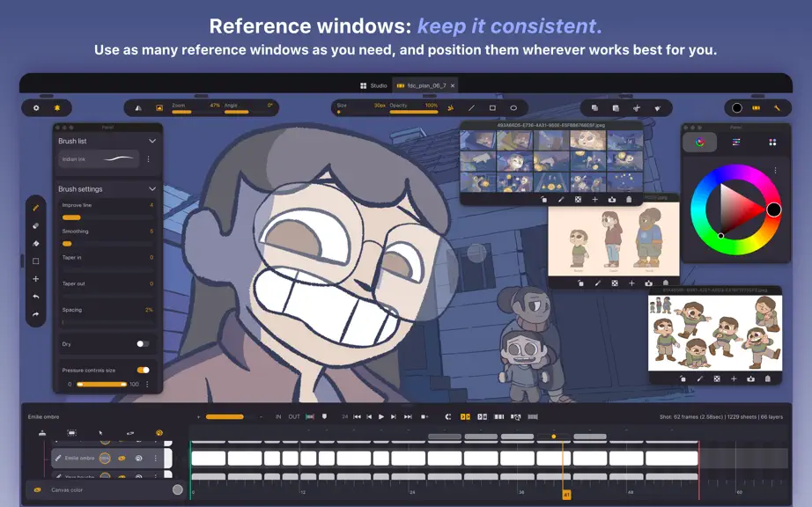Image resolution: width=812 pixels, height=507 pixels.
Task: Toggle the orange onion-skin button in timeline
Action: point(465,417)
